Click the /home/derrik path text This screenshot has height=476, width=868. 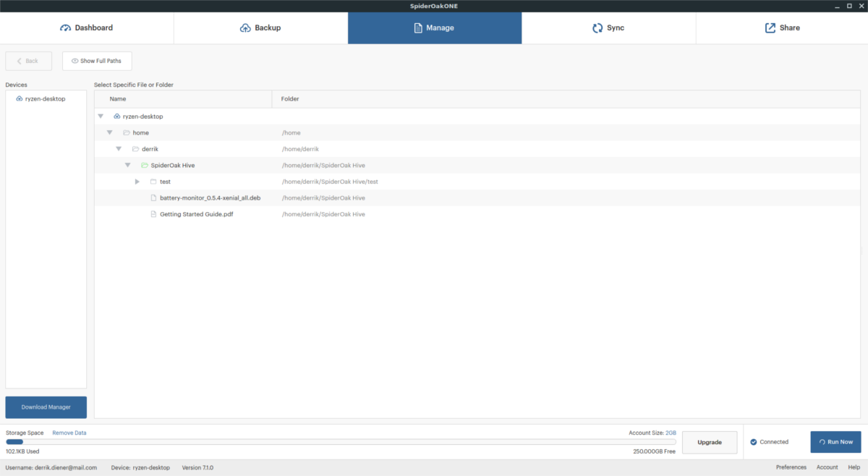[x=302, y=149]
